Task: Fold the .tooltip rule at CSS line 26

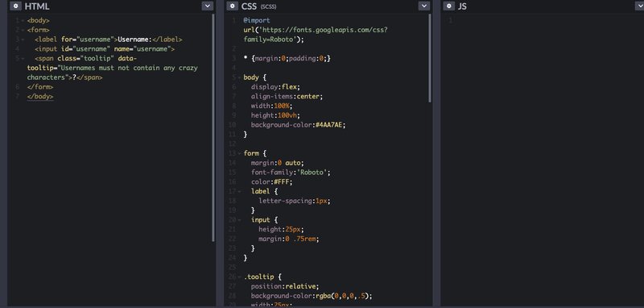Action: click(239, 277)
